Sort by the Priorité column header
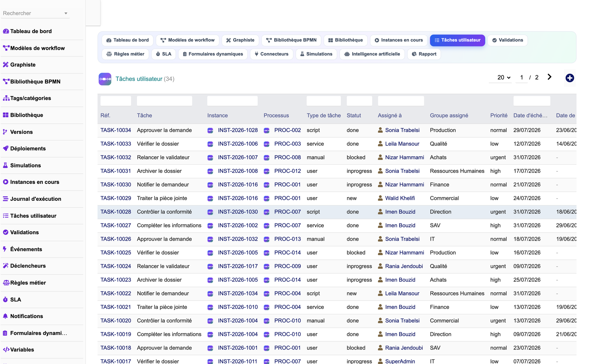 [x=499, y=115]
